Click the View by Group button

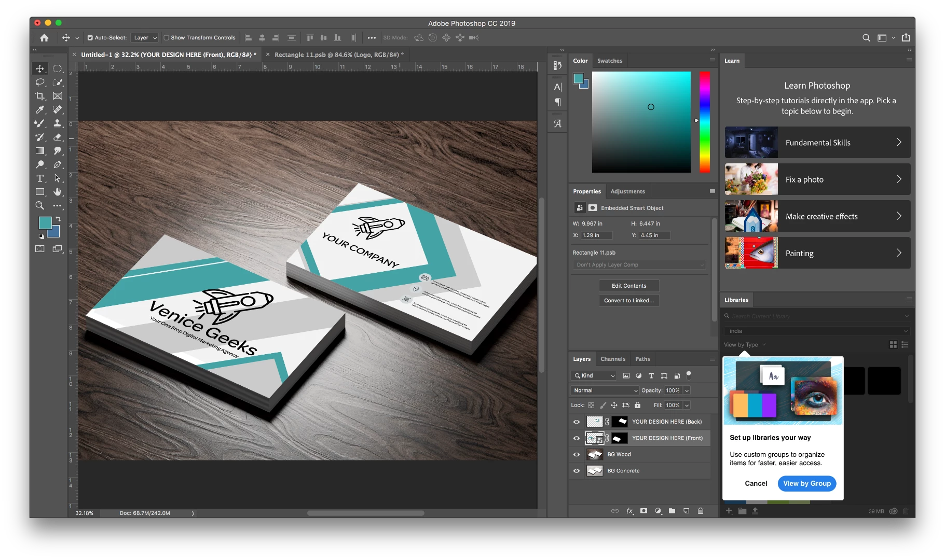pyautogui.click(x=807, y=483)
